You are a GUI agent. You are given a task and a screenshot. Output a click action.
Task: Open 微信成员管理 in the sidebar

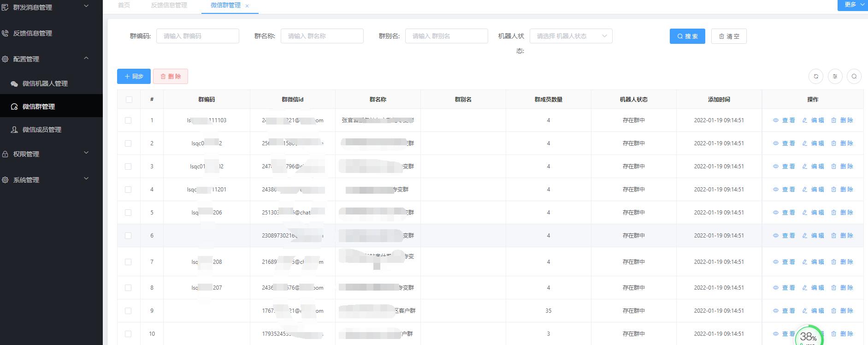[41, 130]
